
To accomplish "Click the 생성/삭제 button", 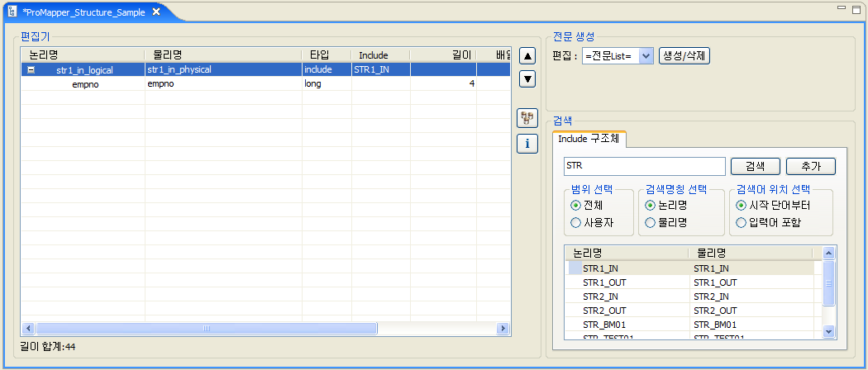I will coord(684,56).
